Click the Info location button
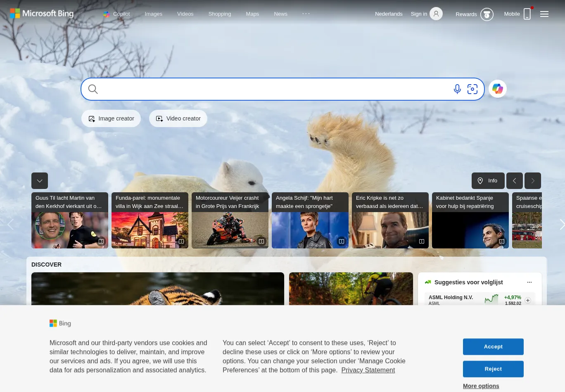This screenshot has height=392, width=565. 488,181
